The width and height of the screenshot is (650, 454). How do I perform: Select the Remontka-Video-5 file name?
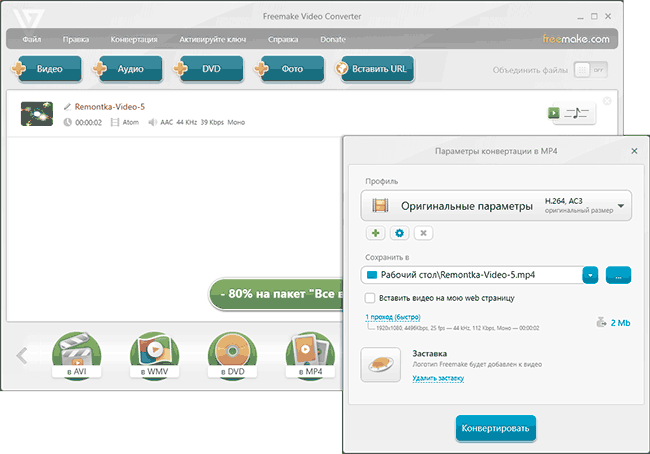pos(109,107)
